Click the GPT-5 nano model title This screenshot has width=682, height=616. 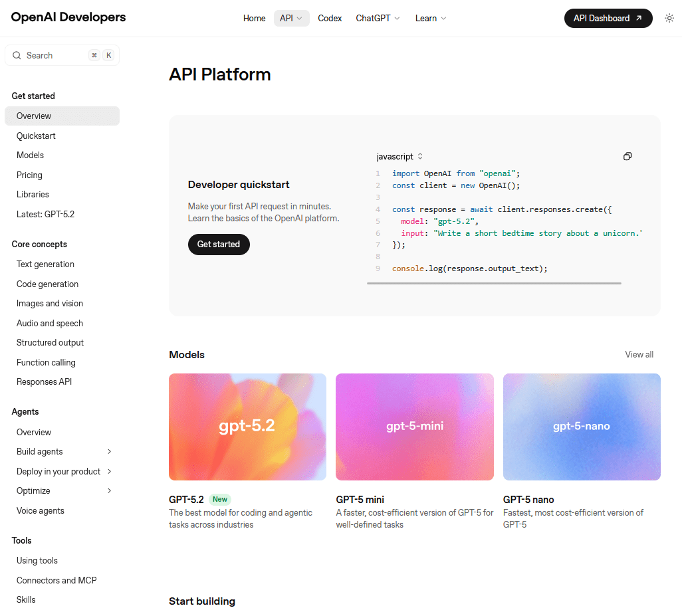[x=528, y=500]
